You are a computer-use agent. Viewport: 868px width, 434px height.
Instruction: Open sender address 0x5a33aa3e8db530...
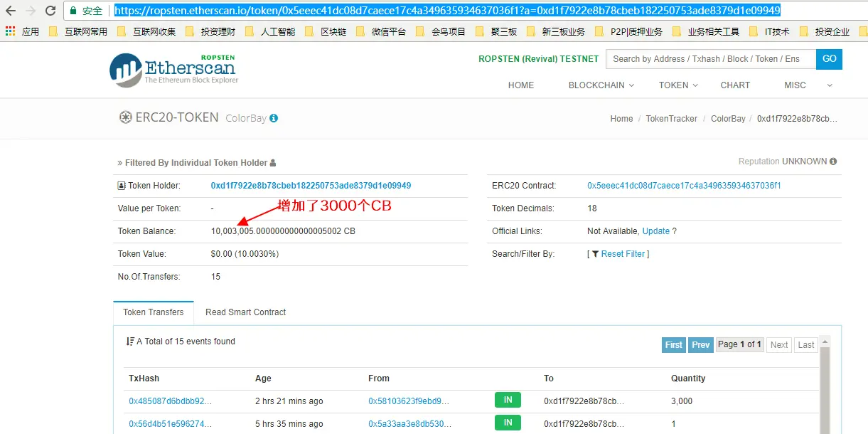(409, 424)
